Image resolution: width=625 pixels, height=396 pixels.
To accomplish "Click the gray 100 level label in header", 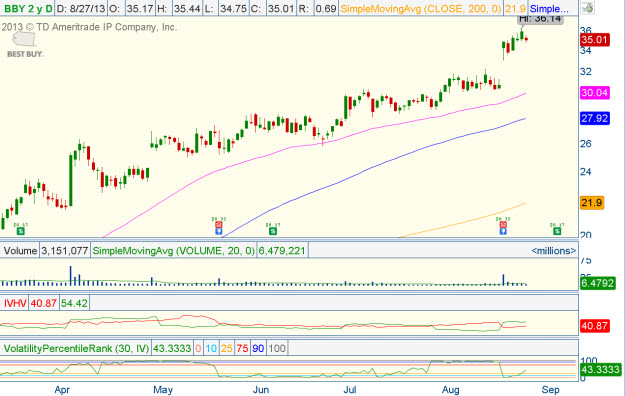I will tap(277, 349).
